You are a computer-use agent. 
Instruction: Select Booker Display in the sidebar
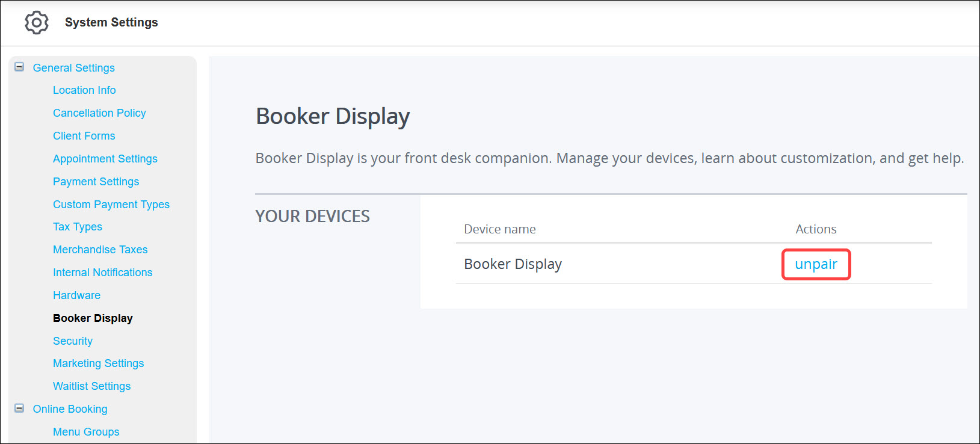[92, 318]
